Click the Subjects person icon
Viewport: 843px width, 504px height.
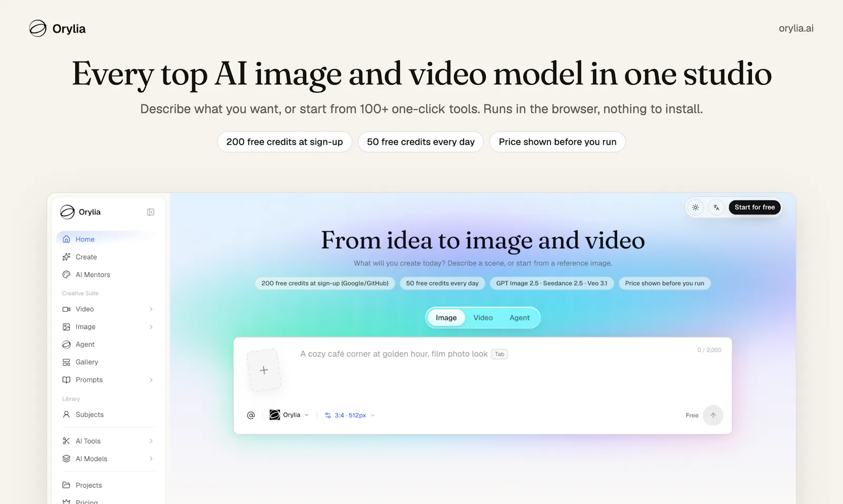coord(66,414)
